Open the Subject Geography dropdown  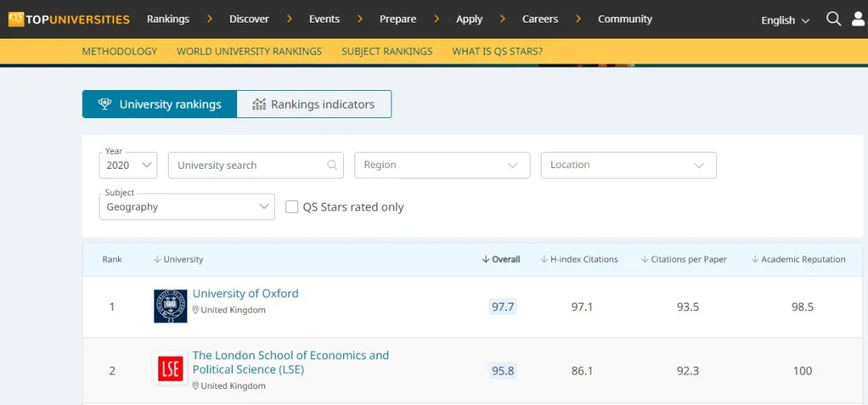click(187, 207)
